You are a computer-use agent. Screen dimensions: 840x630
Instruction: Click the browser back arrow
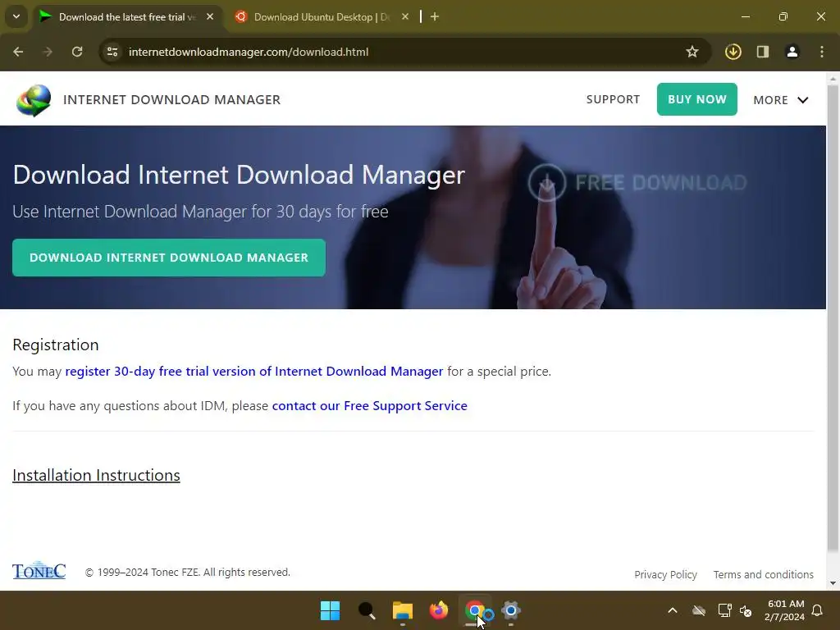coord(18,52)
